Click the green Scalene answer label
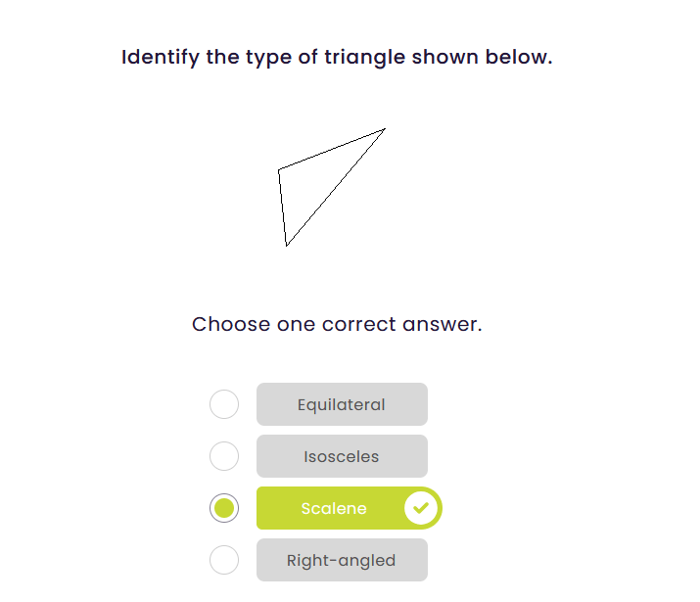 pos(333,508)
